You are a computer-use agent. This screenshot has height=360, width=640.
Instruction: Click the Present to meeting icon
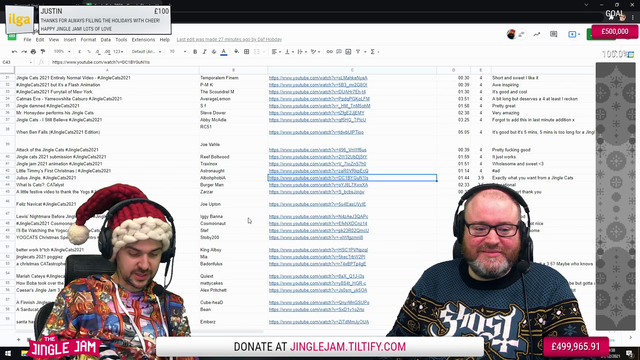click(572, 34)
